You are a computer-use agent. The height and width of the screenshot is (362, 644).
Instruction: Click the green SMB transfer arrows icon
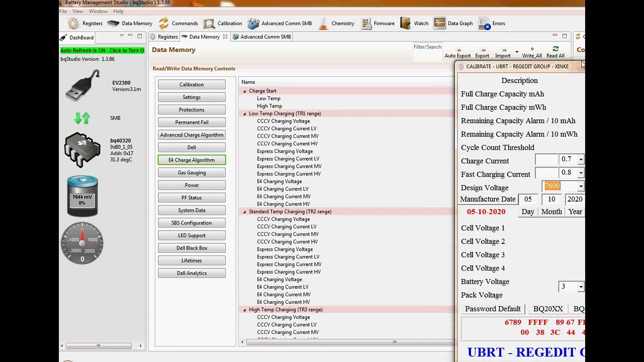pos(82,118)
